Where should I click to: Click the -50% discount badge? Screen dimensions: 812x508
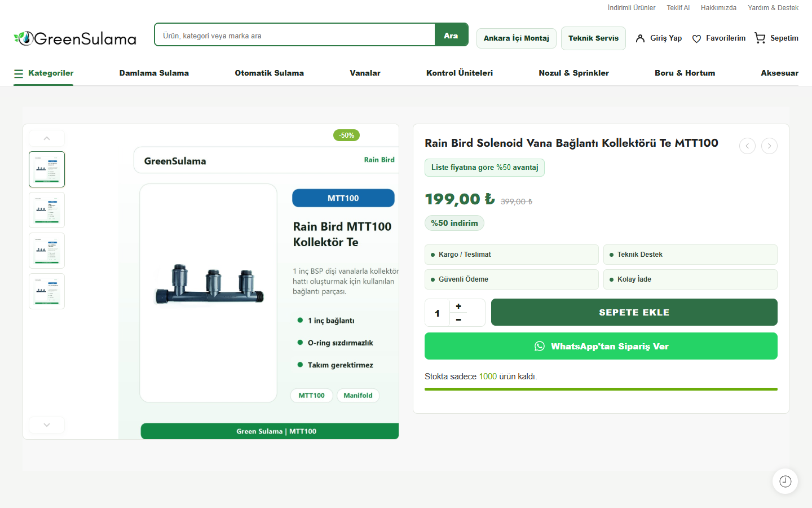pos(347,135)
